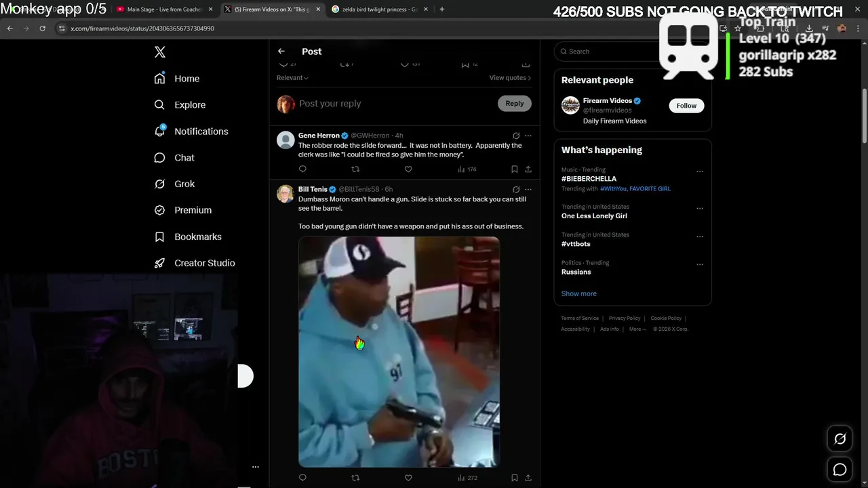
Task: Open account options ellipsis at sidebar bottom
Action: 256,467
